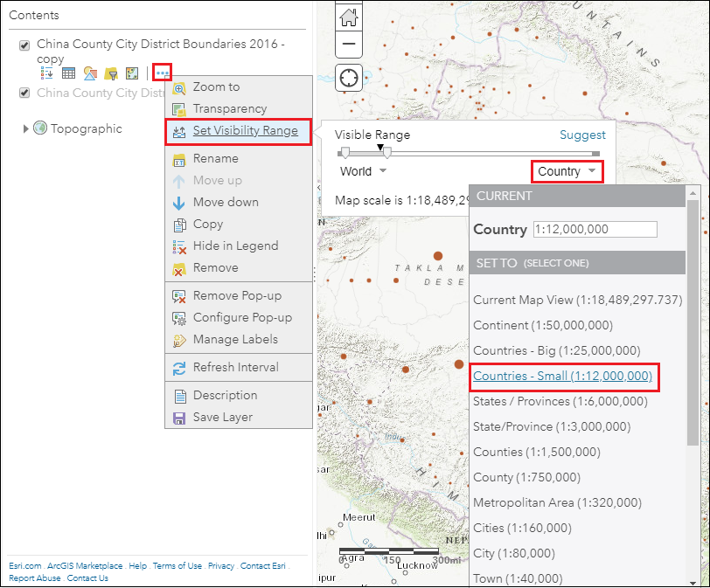This screenshot has height=588, width=710.
Task: Open the Country maximum scale dropdown
Action: tap(567, 172)
